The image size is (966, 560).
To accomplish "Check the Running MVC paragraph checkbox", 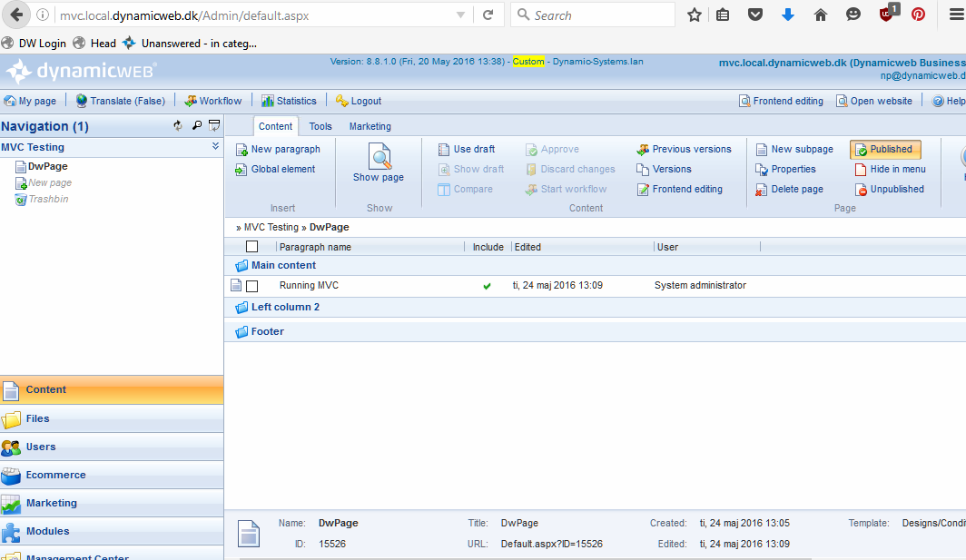I will 252,286.
